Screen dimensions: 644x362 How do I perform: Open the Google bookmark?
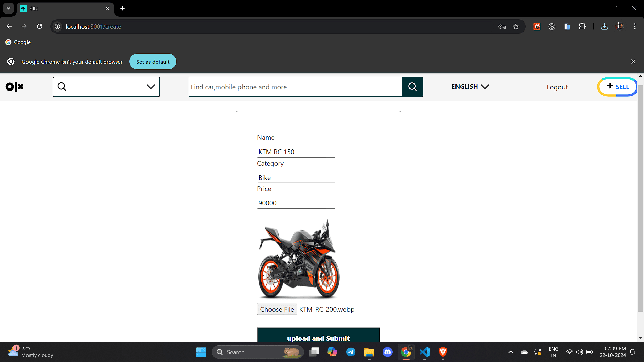pyautogui.click(x=18, y=42)
